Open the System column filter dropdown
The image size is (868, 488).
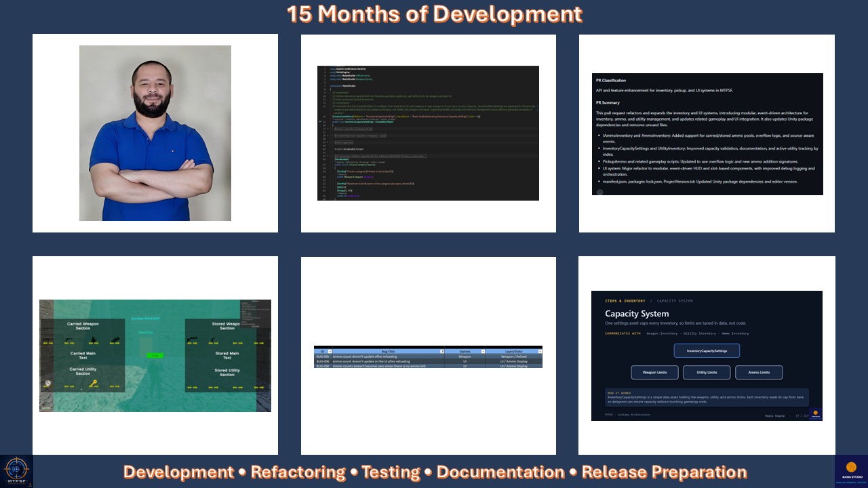(483, 352)
